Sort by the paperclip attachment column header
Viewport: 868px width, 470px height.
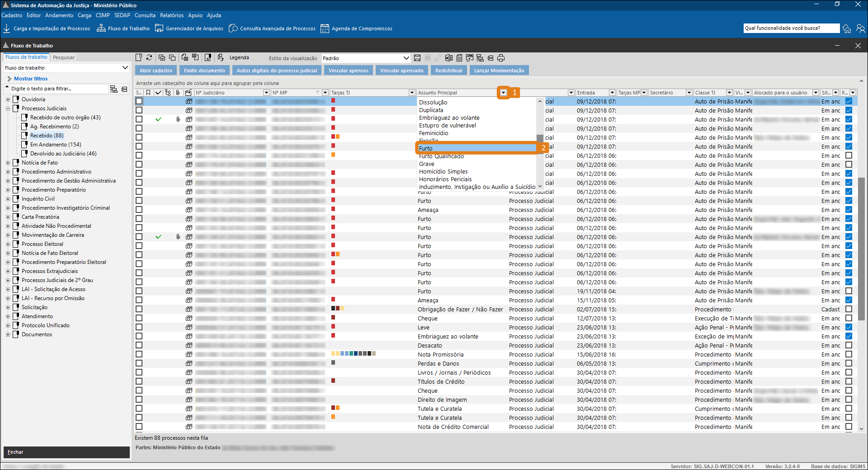[x=178, y=93]
